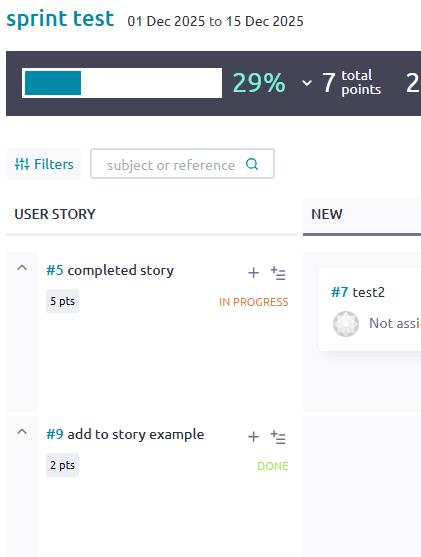The width and height of the screenshot is (421, 557).
Task: Bulk add tasks to story #5
Action: 278,273
